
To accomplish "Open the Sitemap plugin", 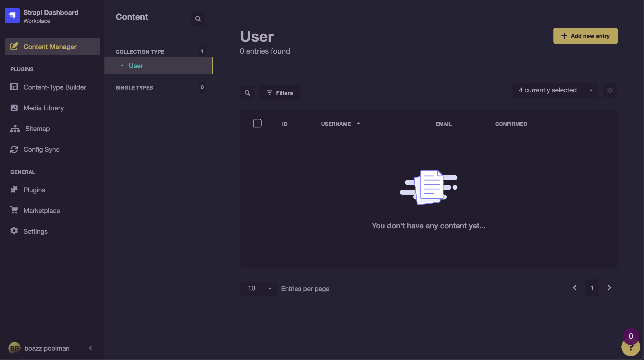I will [37, 129].
